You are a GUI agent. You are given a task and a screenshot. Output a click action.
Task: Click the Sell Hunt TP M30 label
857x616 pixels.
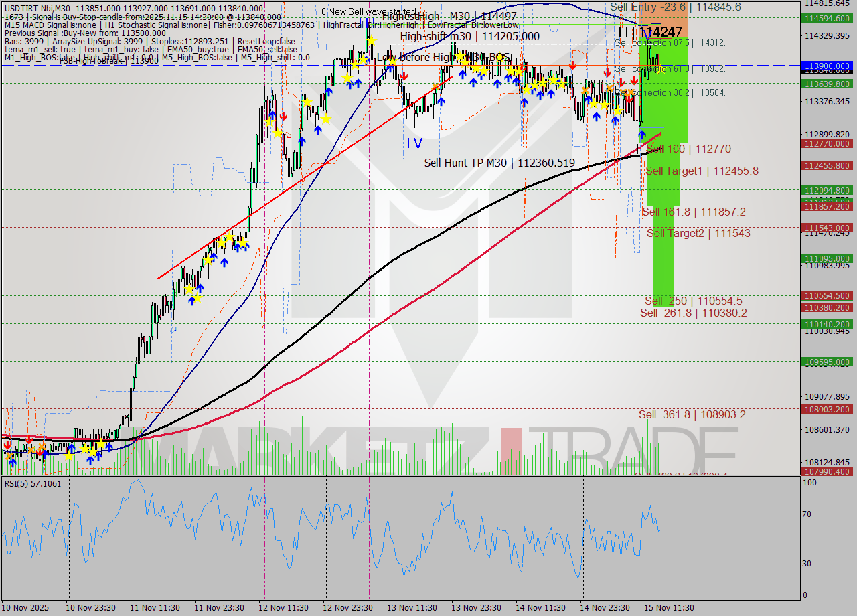499,162
